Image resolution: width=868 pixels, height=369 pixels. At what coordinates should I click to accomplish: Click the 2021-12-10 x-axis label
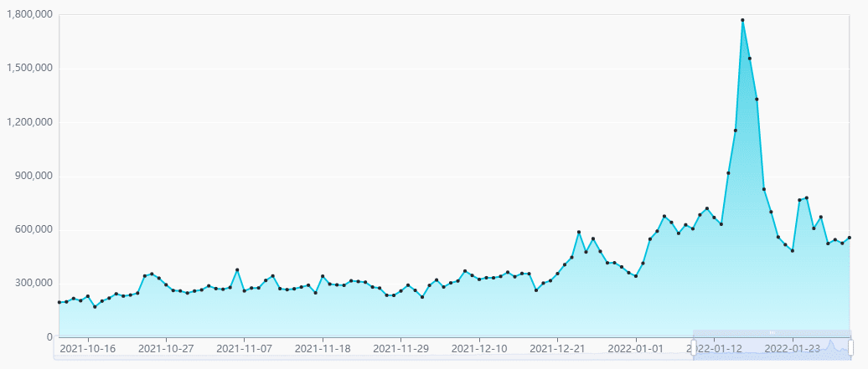(x=479, y=349)
